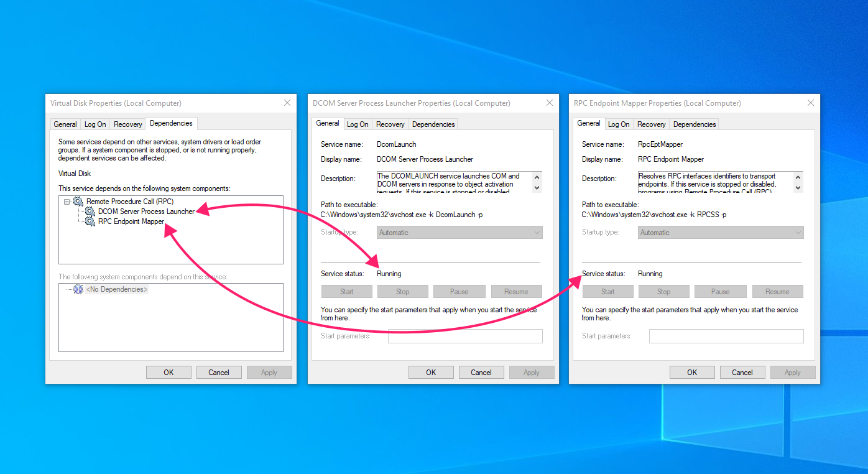Click OK in Virtual Disk Properties

(x=169, y=373)
